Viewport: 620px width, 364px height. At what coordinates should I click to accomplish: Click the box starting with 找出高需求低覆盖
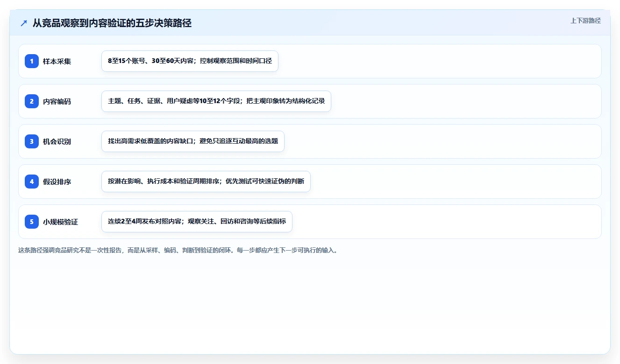tap(193, 141)
